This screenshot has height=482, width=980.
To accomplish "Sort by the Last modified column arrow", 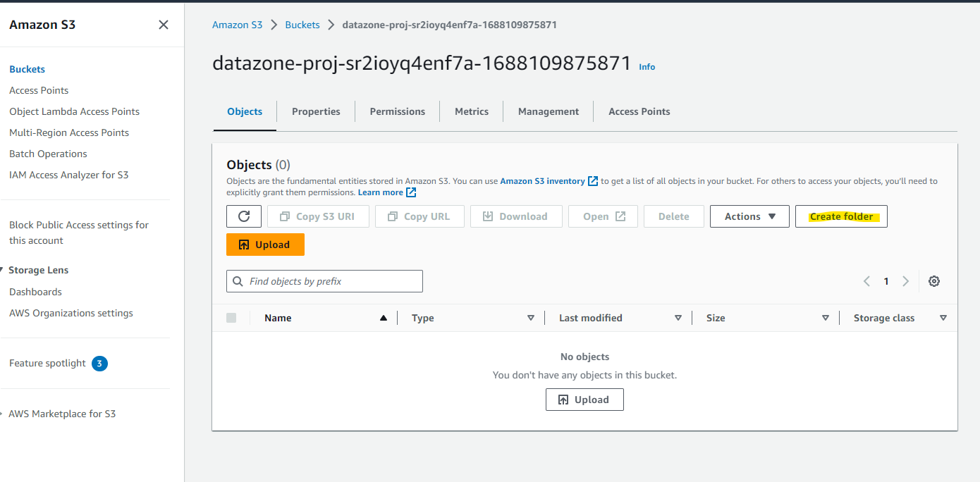I will point(678,318).
